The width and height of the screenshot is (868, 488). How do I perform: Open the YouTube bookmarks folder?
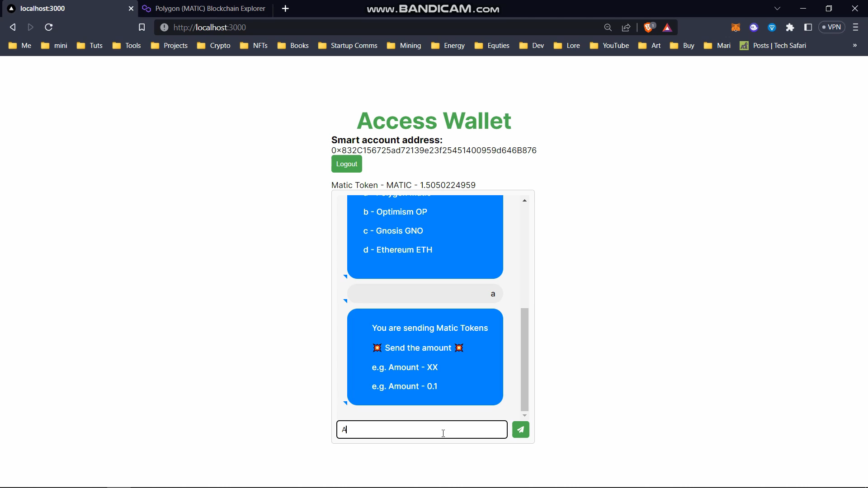pyautogui.click(x=609, y=46)
